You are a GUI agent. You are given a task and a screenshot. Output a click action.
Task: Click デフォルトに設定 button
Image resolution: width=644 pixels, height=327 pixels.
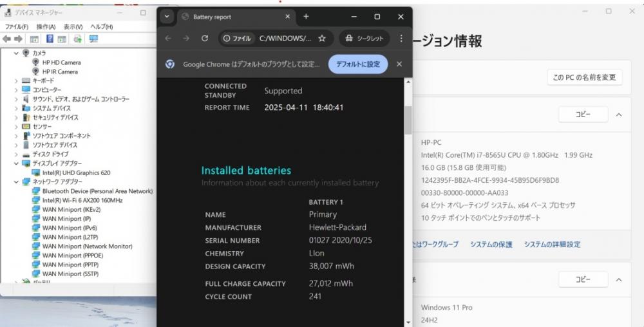pyautogui.click(x=358, y=64)
